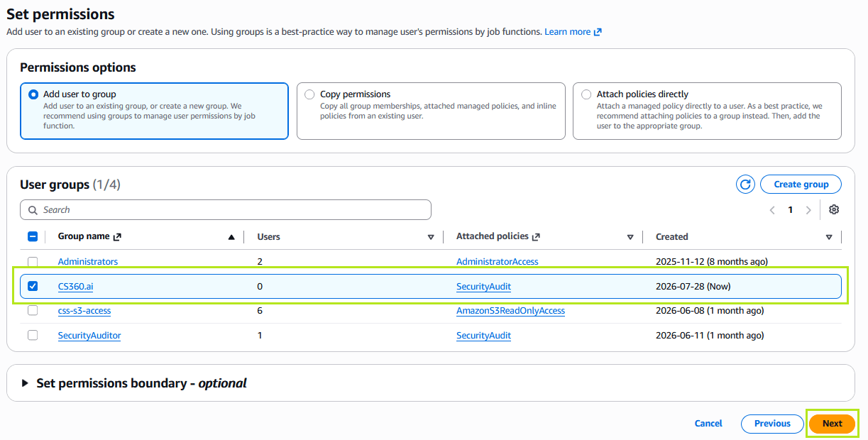The image size is (868, 440).
Task: Refresh the user groups list
Action: point(745,185)
